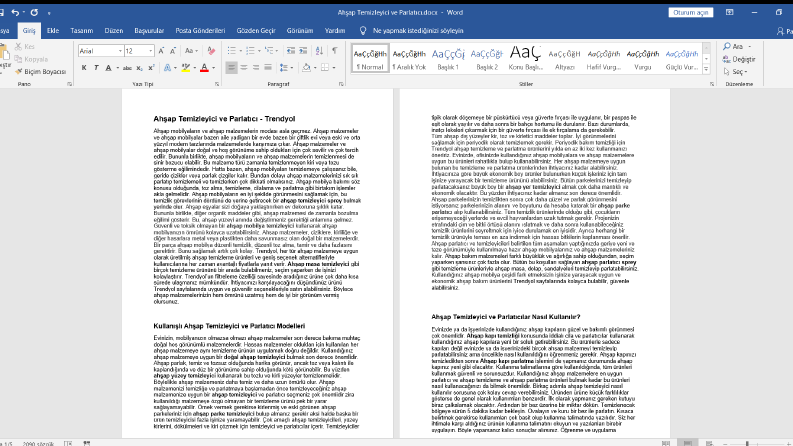Toggle italic (T) formatting

tap(96, 67)
